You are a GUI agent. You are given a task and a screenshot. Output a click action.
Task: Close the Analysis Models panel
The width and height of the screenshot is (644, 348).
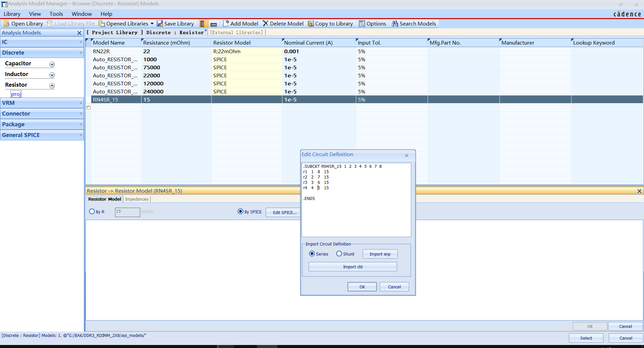(79, 33)
